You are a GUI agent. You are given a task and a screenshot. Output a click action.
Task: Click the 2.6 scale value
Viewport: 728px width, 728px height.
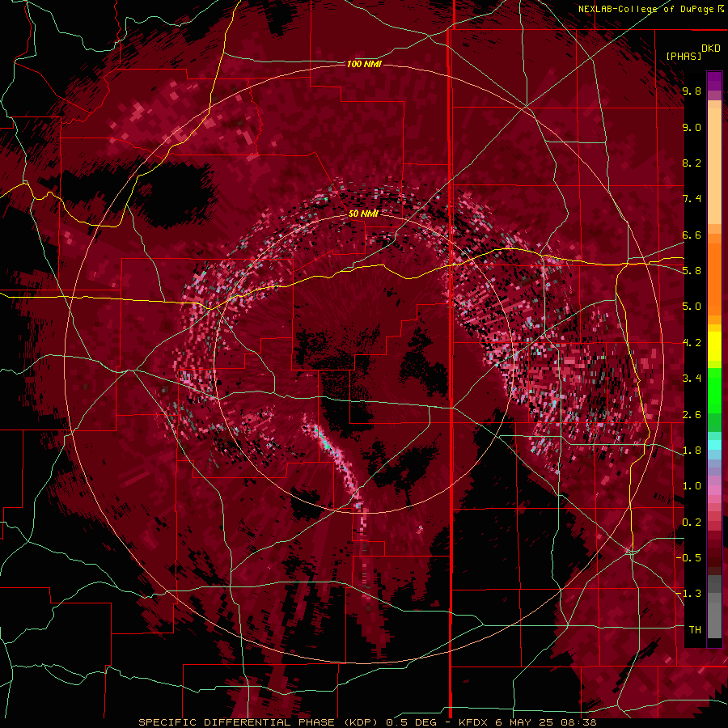692,415
